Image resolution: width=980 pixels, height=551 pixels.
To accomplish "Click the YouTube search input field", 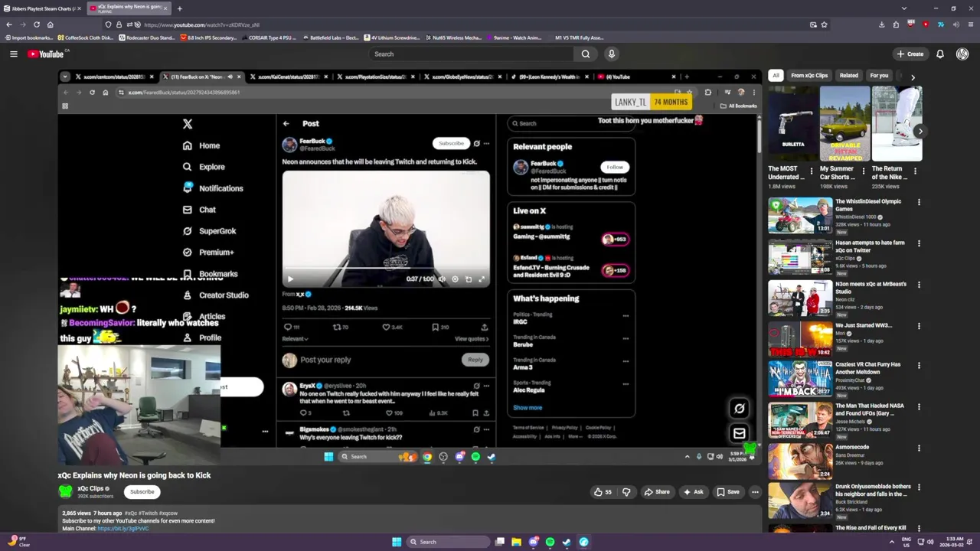I will [x=471, y=54].
